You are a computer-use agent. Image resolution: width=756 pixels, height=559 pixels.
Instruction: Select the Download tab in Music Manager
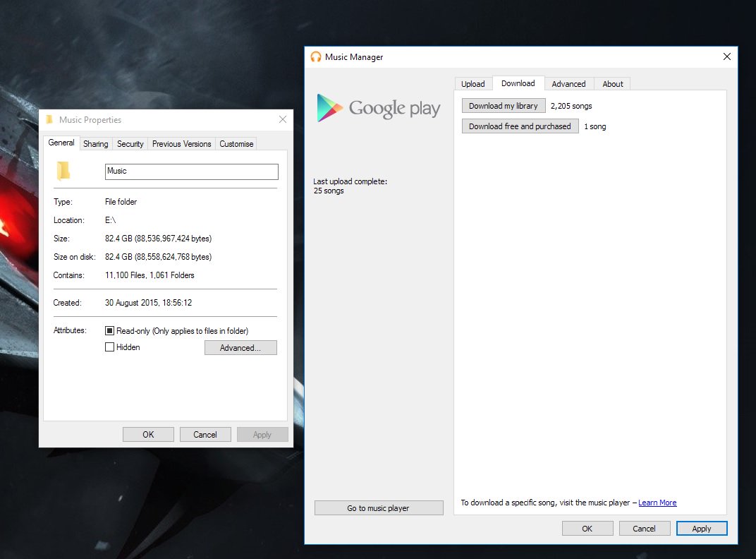[518, 83]
